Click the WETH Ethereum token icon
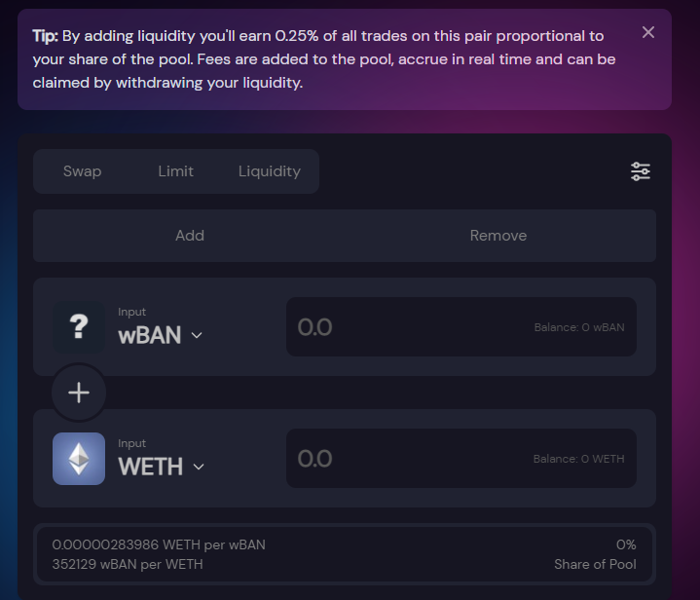This screenshot has height=600, width=700. click(x=79, y=459)
